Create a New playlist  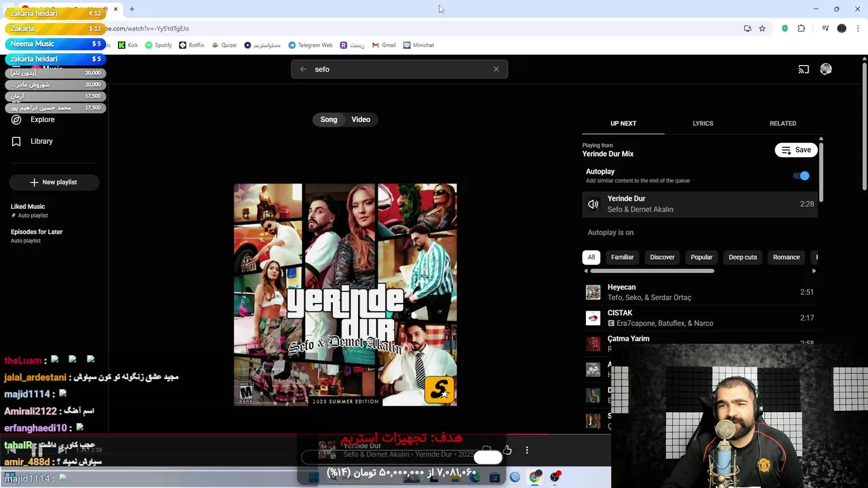click(54, 182)
